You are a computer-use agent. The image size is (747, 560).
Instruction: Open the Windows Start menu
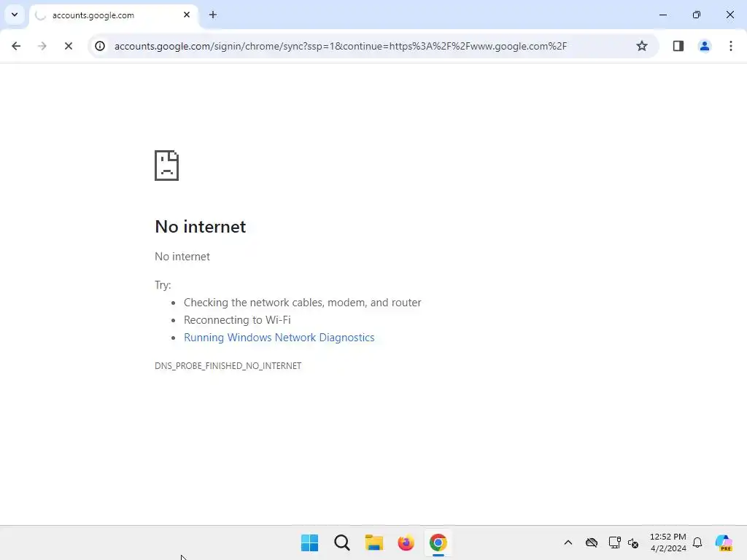click(x=309, y=542)
